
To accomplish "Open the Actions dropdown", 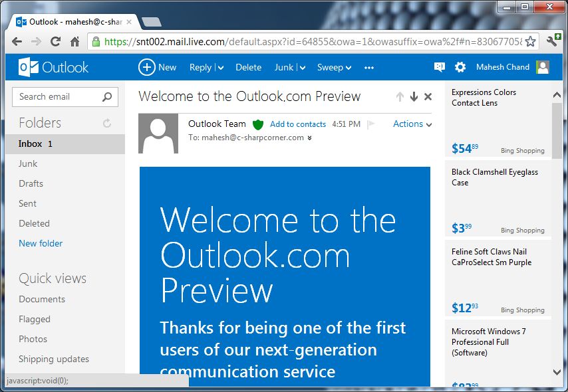I will [412, 124].
